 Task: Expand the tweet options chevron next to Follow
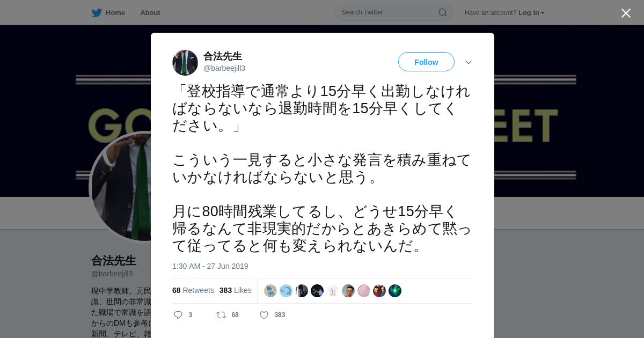tap(468, 62)
